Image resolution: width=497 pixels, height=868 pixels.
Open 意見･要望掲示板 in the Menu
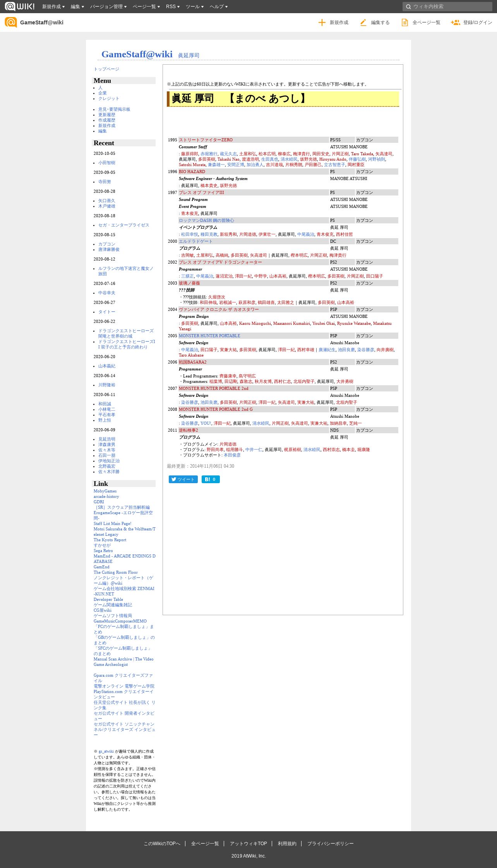point(114,110)
